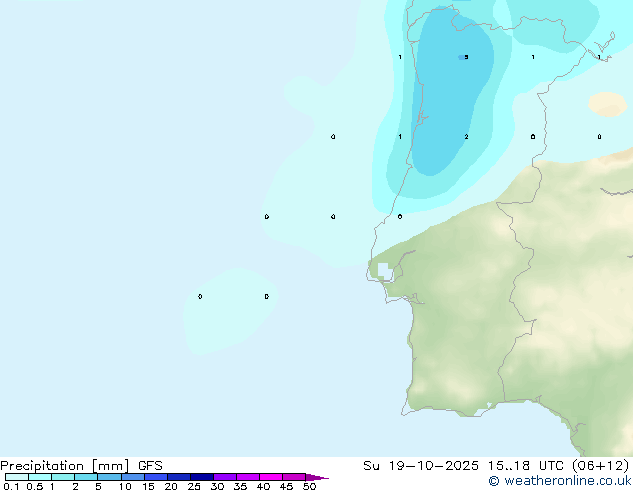Click the '30' legend scale label
The image size is (634, 490).
(x=217, y=486)
